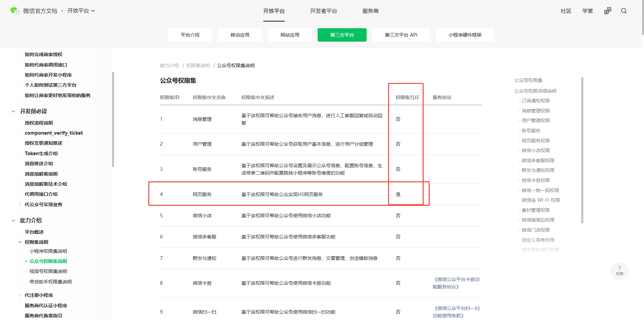The height and width of the screenshot is (320, 644).
Task: Jump to 群发与通知权限 in page outline
Action: (538, 170)
